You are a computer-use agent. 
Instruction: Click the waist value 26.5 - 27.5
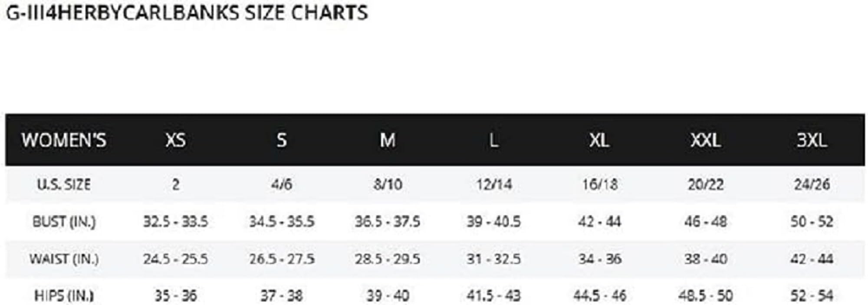point(282,259)
